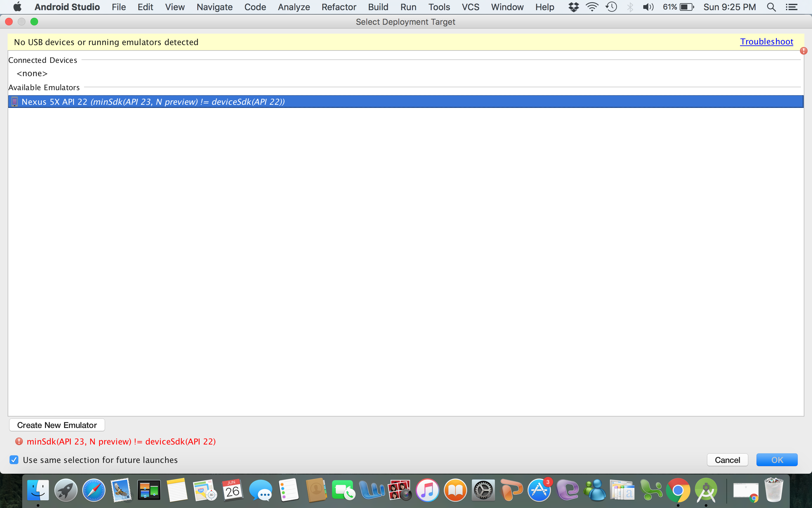Open Notification Center icon

[x=791, y=7]
